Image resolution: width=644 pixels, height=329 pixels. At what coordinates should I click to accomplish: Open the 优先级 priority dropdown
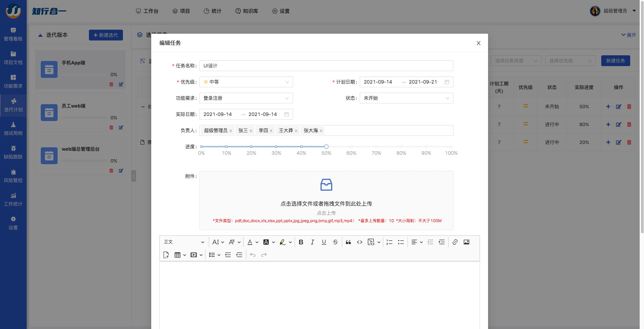coord(246,82)
